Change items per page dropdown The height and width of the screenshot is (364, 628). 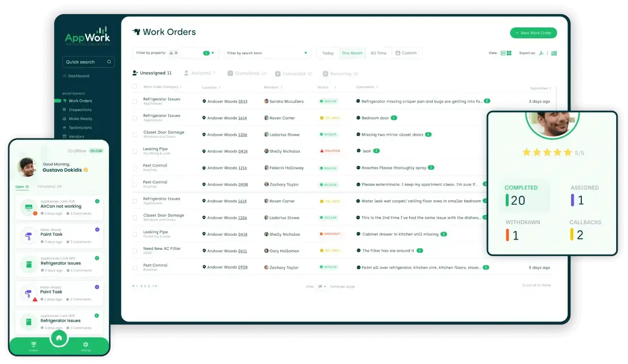tap(322, 286)
